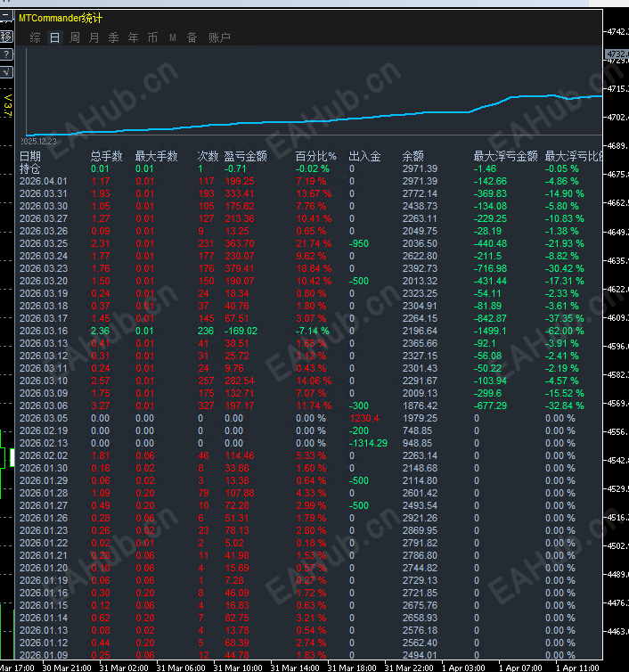
Task: Open the 备 notes tab
Action: point(192,37)
